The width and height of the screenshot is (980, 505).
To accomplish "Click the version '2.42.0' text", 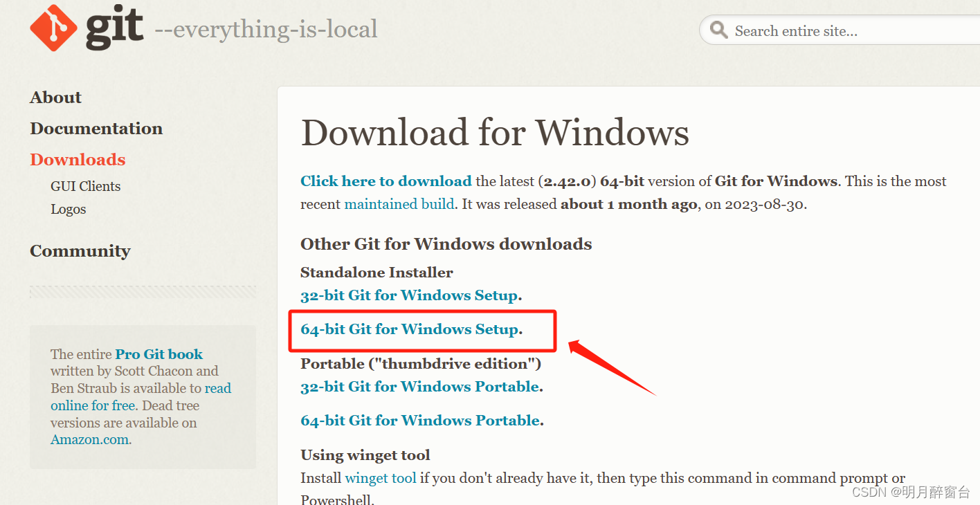I will (x=567, y=181).
